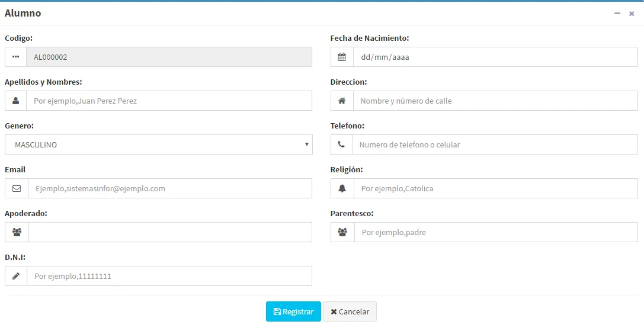The height and width of the screenshot is (331, 644).
Task: Click the Apoderado: label
Action: [26, 214]
